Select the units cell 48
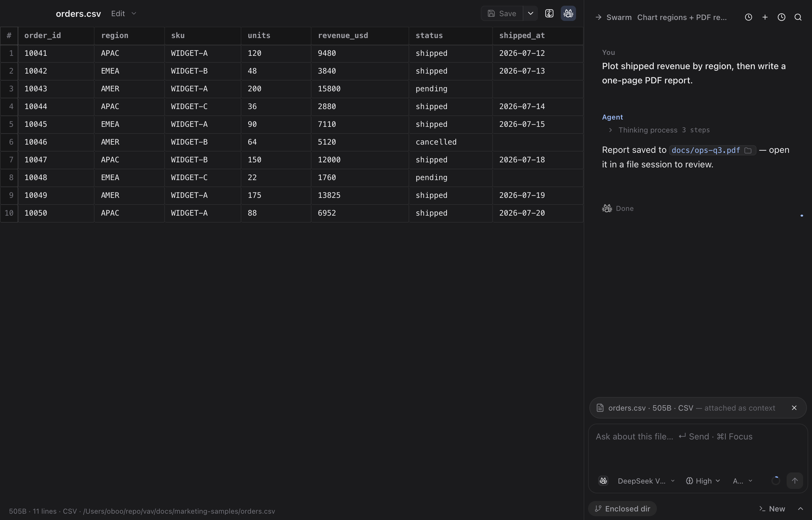Screen dimensions: 812x520 tap(276, 71)
